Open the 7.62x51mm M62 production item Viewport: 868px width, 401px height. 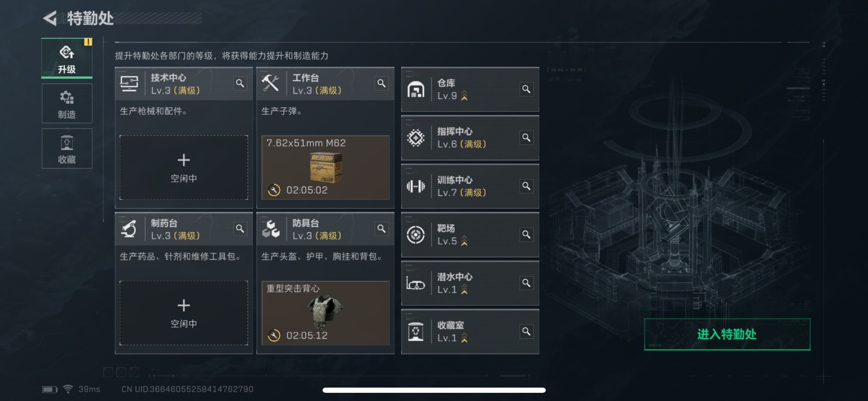coord(325,167)
